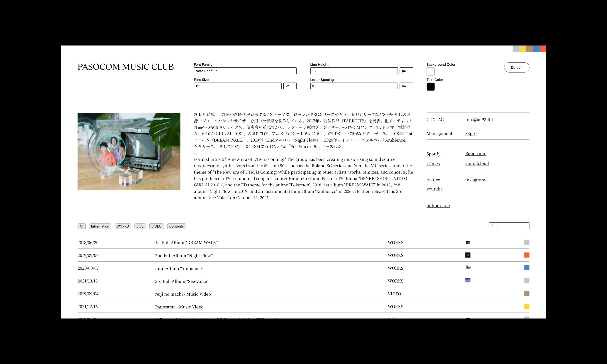The height and width of the screenshot is (364, 607).
Task: Click the DREAM WALK album thumbnail
Action: tap(468, 242)
